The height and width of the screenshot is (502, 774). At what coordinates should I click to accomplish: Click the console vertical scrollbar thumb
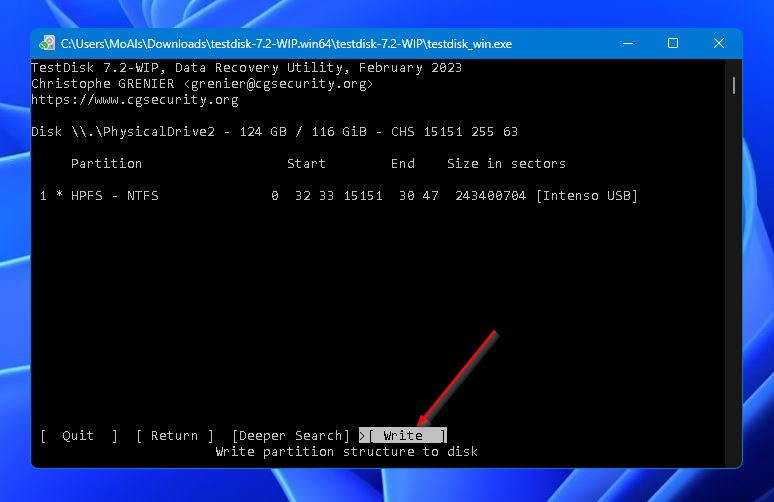734,85
